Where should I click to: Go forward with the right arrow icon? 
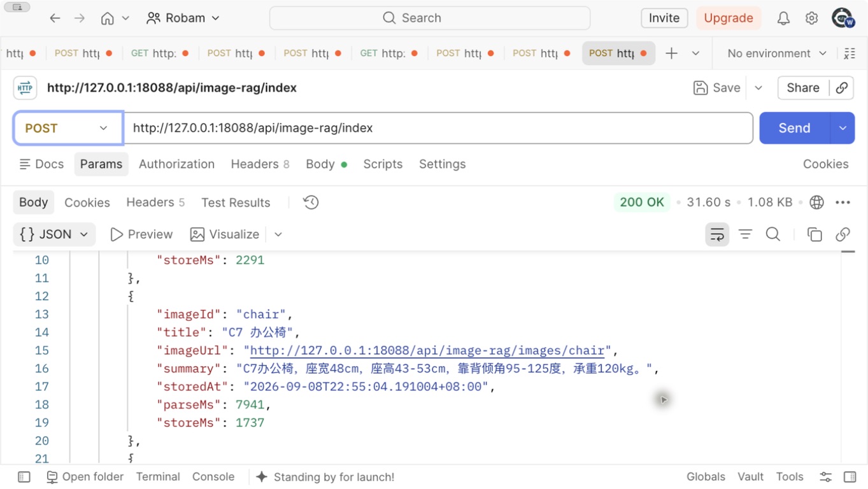(80, 18)
